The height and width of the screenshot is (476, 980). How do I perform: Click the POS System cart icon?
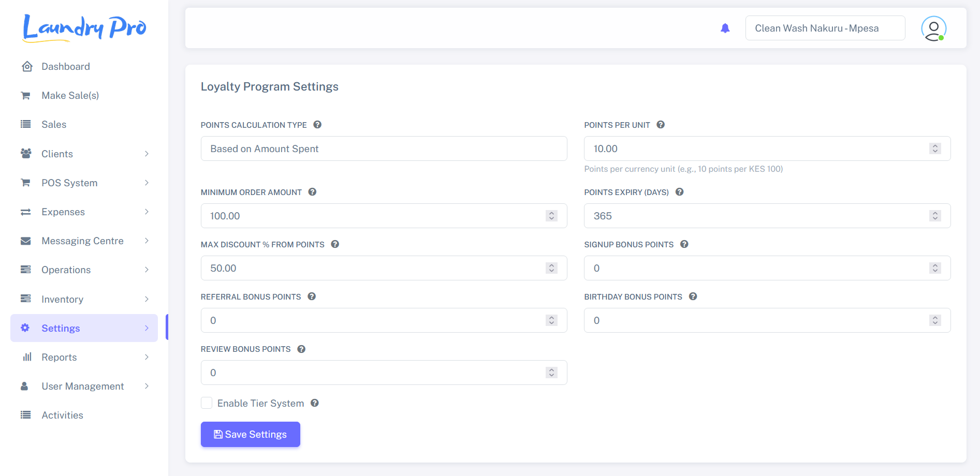coord(25,183)
